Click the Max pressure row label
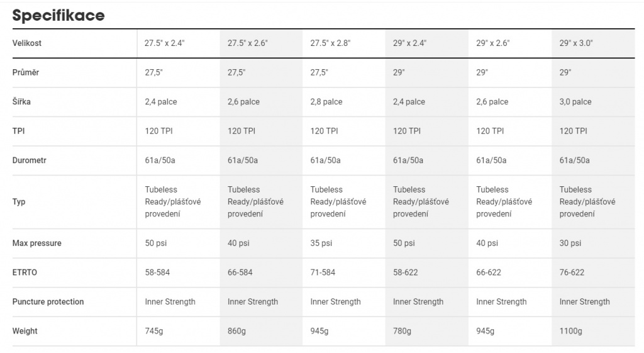The image size is (644, 353). (37, 244)
